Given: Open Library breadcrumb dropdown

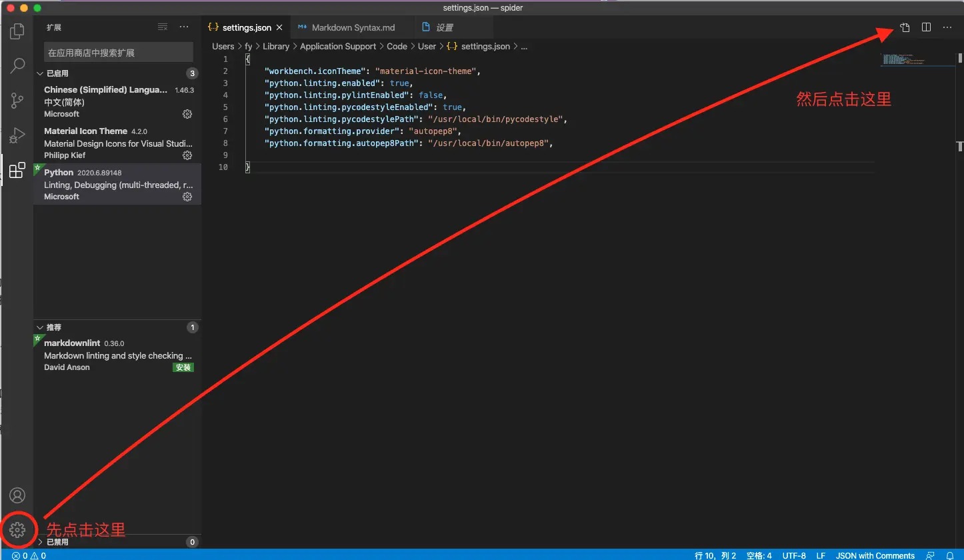Looking at the screenshot, I should pyautogui.click(x=276, y=47).
